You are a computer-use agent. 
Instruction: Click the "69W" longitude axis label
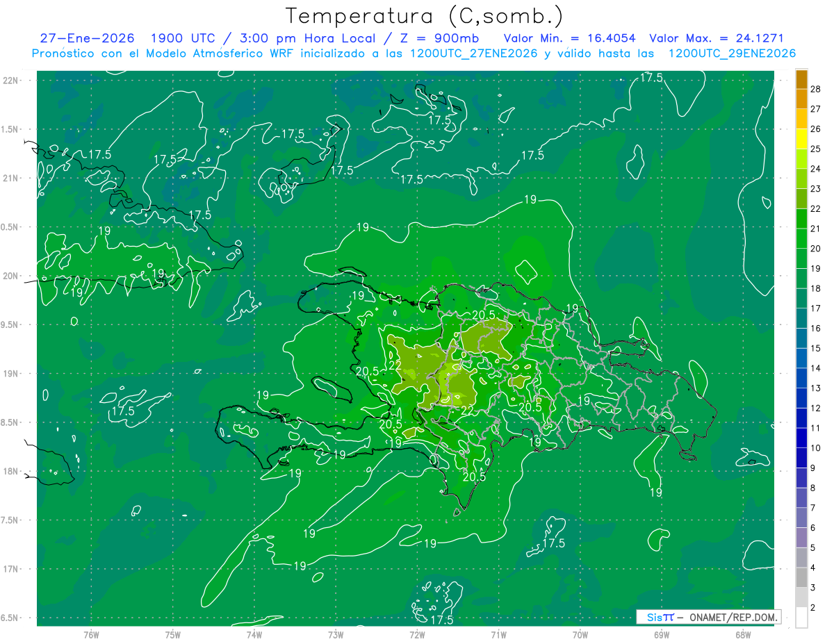(x=662, y=635)
